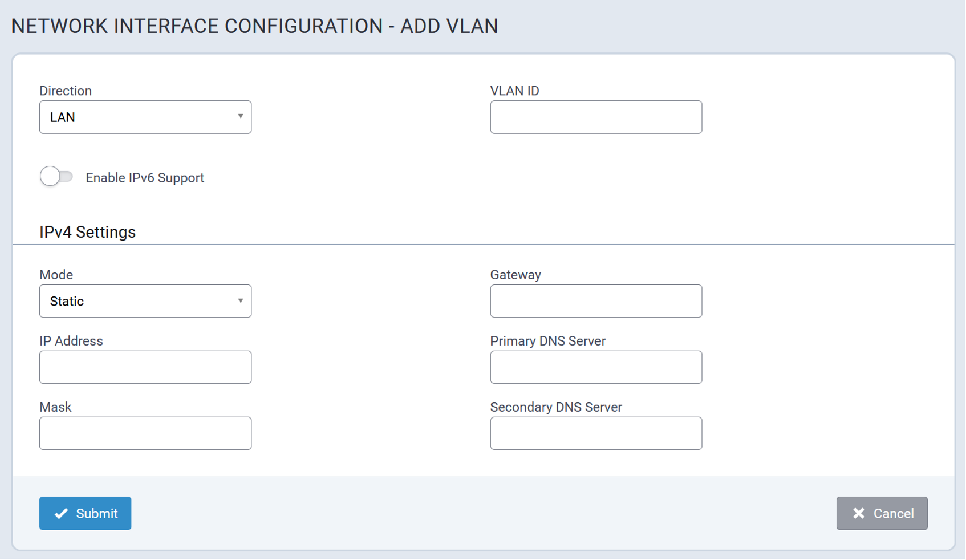966x560 pixels.
Task: Submit the VLAN configuration form
Action: coord(85,514)
